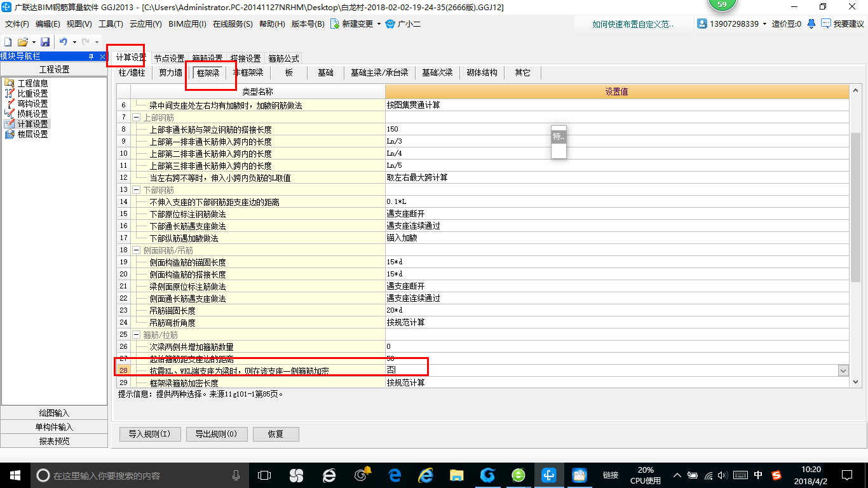
Task: Collapse the 箍筋/拉筋 group
Action: (136, 335)
